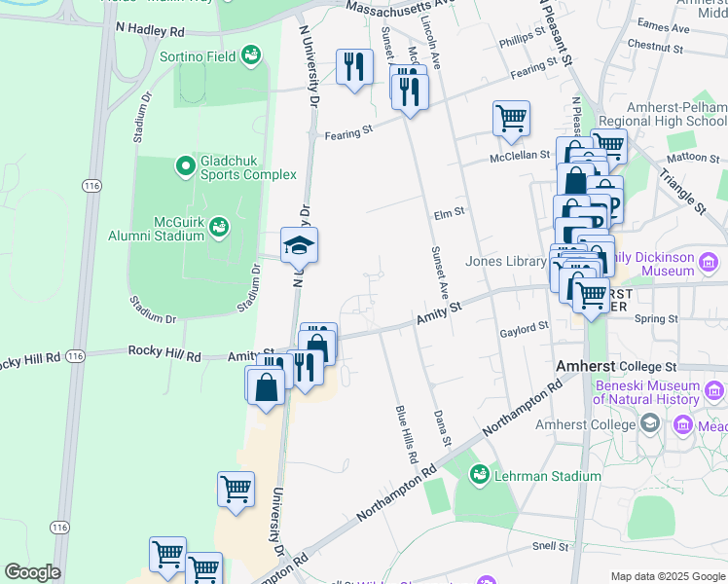Click the Route 116 shield on Rocky Hill Rd

[75, 356]
